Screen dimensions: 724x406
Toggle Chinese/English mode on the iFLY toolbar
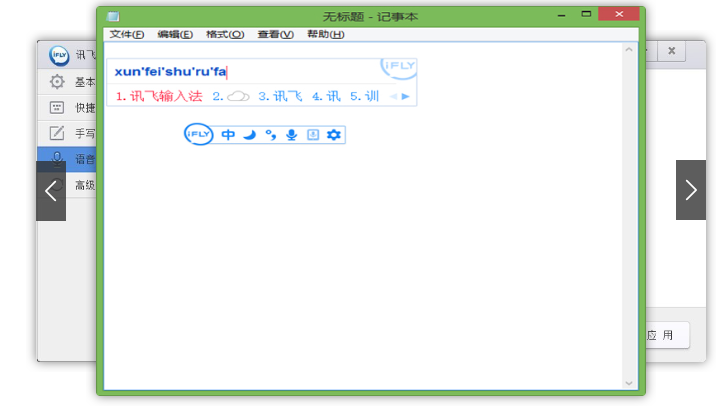coord(228,135)
